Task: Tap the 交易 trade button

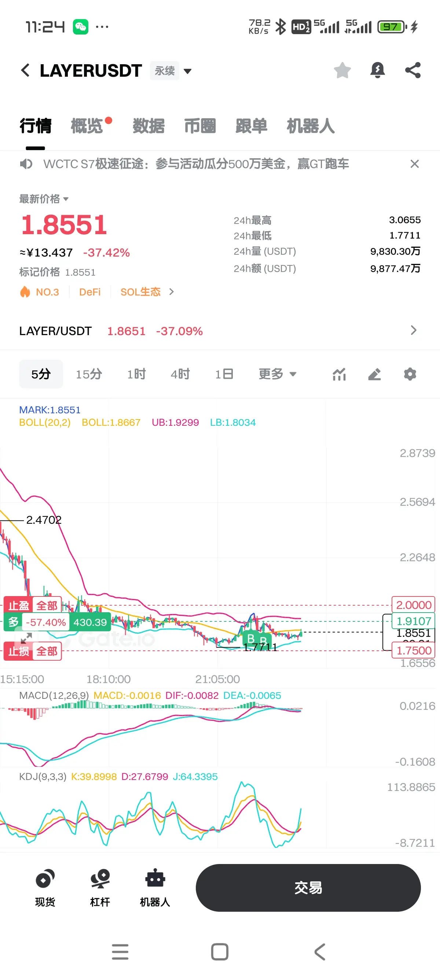Action: (x=308, y=888)
